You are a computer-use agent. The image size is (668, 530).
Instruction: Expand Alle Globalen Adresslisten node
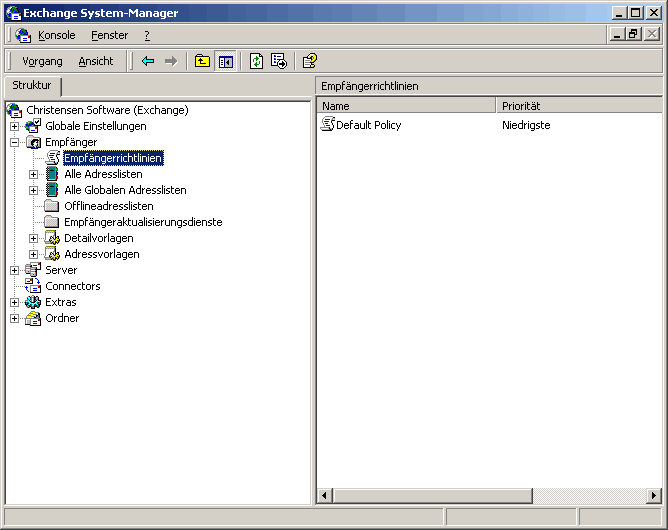pos(33,190)
